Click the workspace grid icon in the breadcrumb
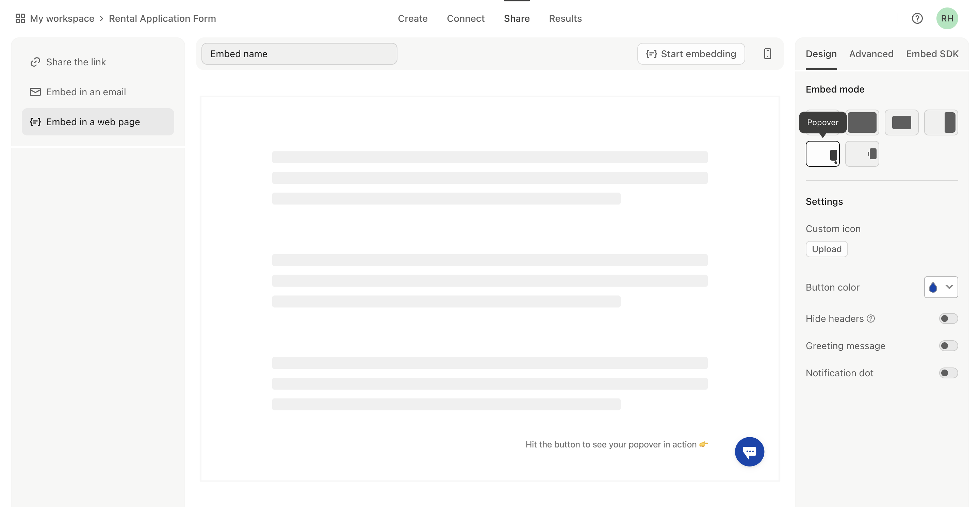Screen dimensions: 980x507 20,18
